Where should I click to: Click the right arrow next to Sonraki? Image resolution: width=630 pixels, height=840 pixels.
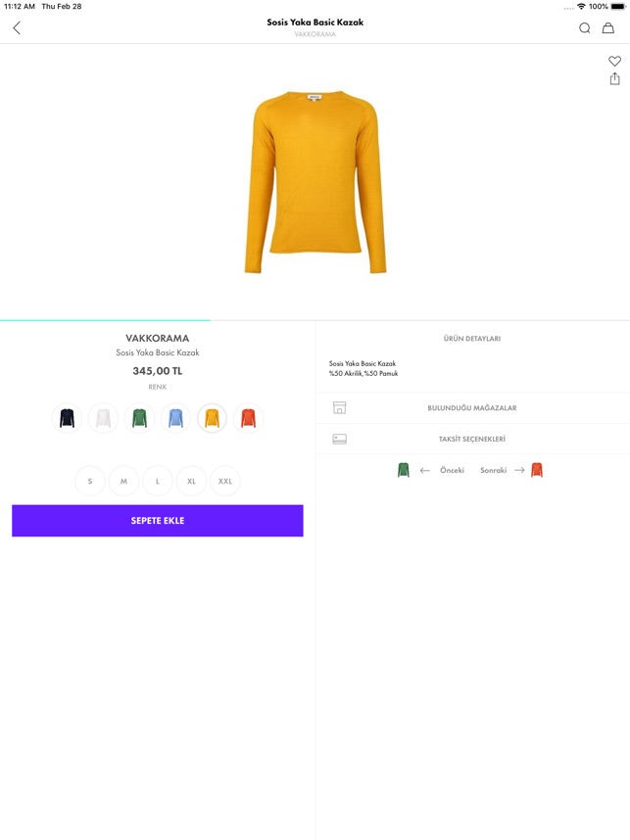pos(519,470)
